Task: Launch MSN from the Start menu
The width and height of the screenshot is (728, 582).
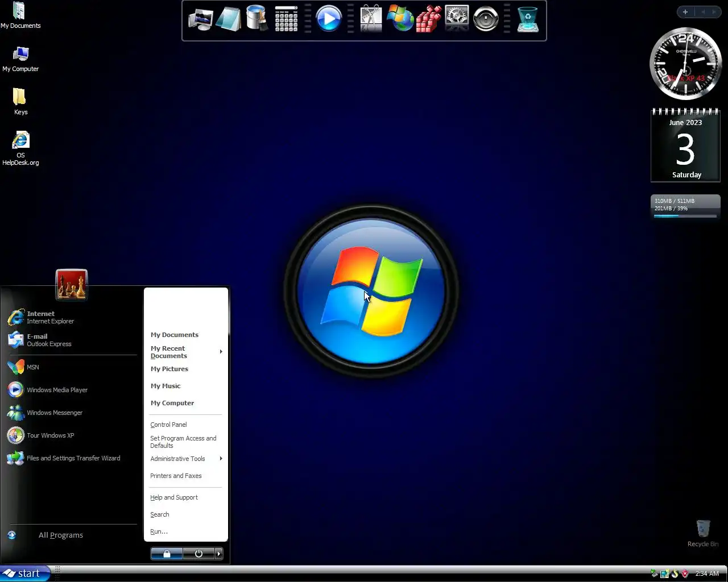Action: click(x=72, y=367)
